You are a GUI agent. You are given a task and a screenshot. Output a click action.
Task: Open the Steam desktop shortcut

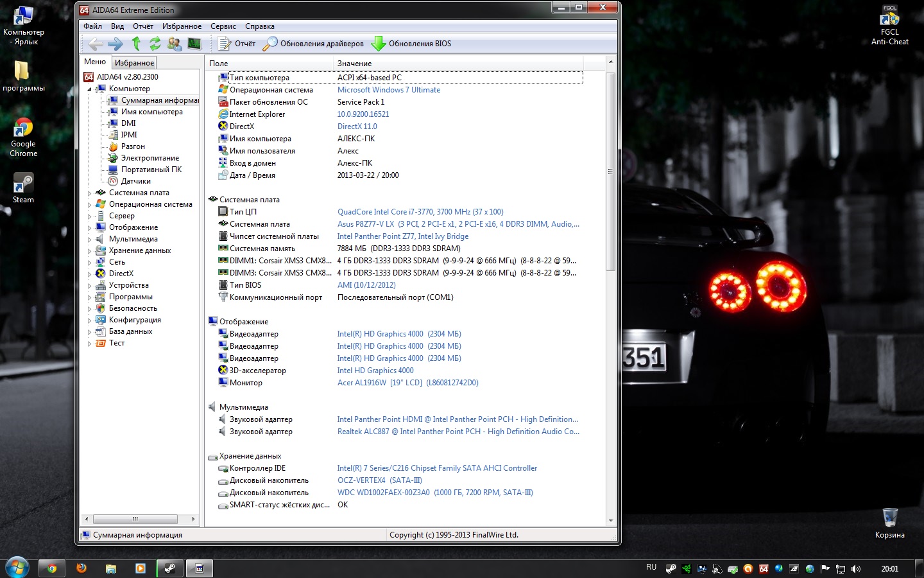click(23, 188)
